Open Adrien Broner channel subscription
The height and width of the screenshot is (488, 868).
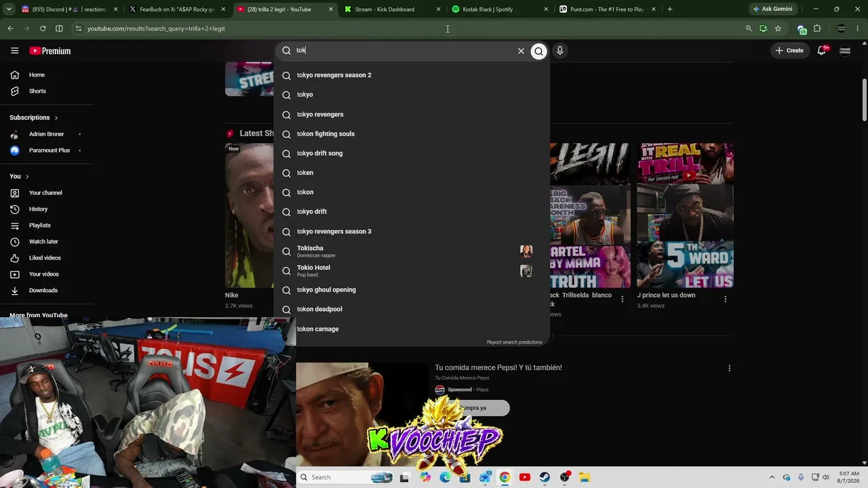46,134
